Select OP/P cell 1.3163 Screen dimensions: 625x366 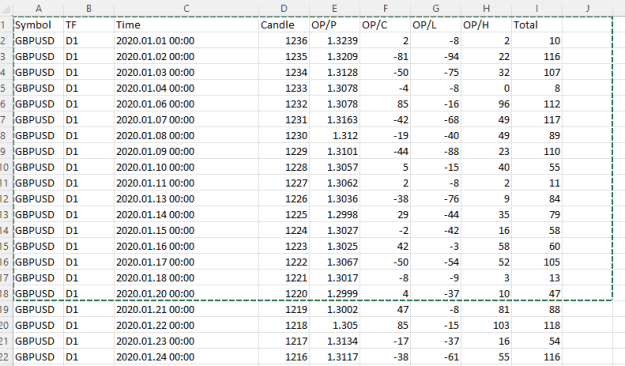tap(334, 120)
